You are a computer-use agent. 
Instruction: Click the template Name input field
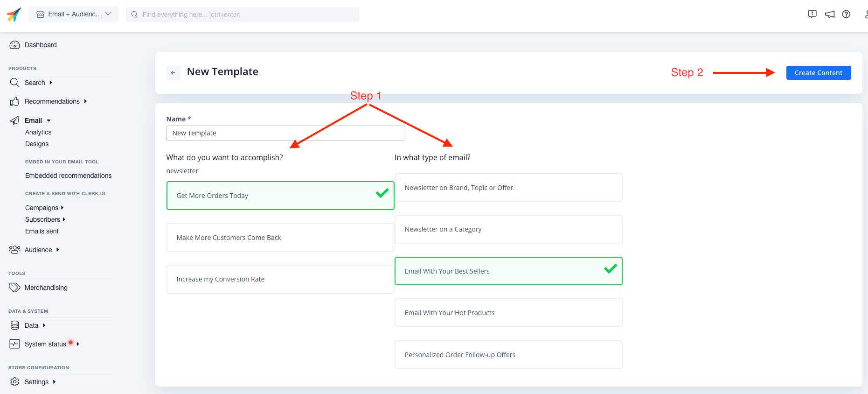click(x=285, y=133)
